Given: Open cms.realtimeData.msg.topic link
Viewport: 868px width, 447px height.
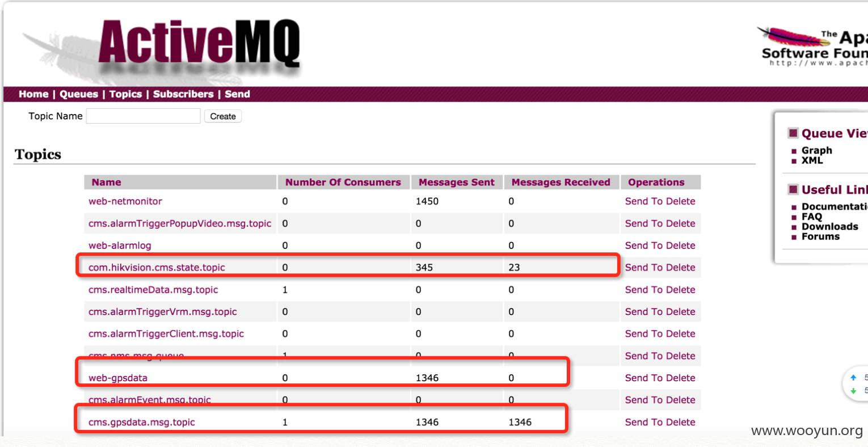Looking at the screenshot, I should [x=153, y=290].
